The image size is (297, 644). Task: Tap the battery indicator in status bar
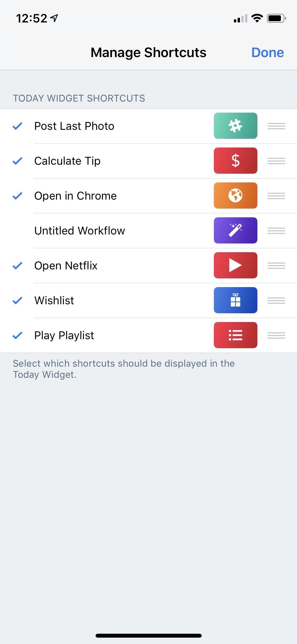pyautogui.click(x=276, y=19)
